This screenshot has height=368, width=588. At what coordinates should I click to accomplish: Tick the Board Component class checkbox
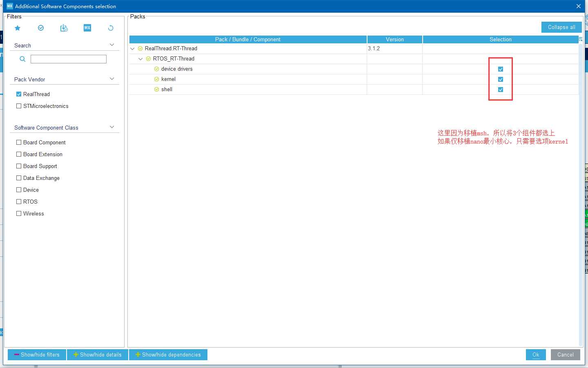coord(19,142)
